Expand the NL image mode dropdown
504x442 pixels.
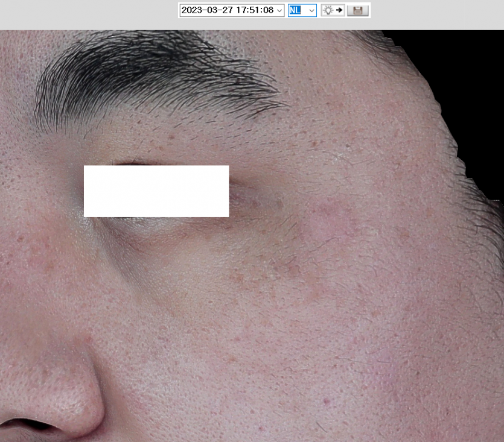(311, 11)
